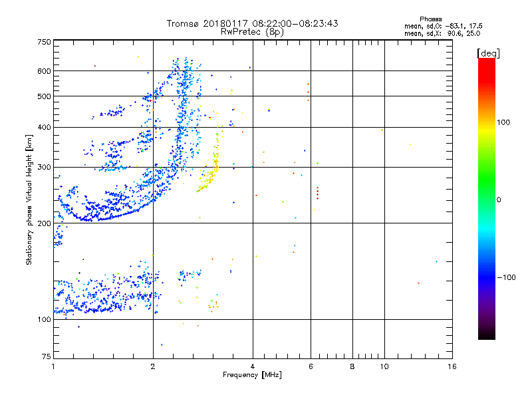Click the 'Frequency [MHz]' axis label

[252, 375]
